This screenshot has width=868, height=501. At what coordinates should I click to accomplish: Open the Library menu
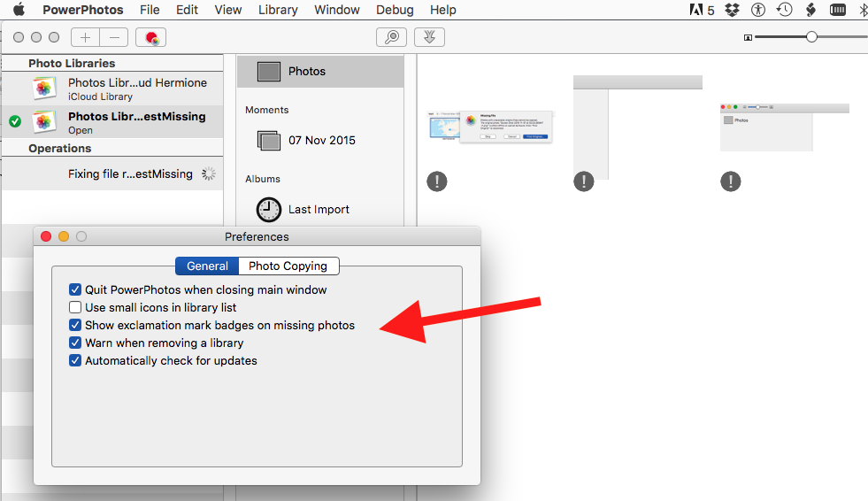[278, 10]
